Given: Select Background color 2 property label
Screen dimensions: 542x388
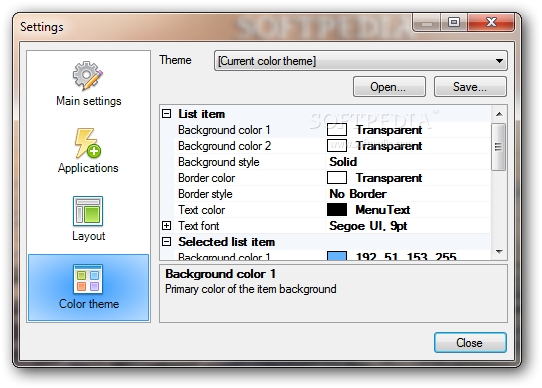Looking at the screenshot, I should [x=224, y=146].
